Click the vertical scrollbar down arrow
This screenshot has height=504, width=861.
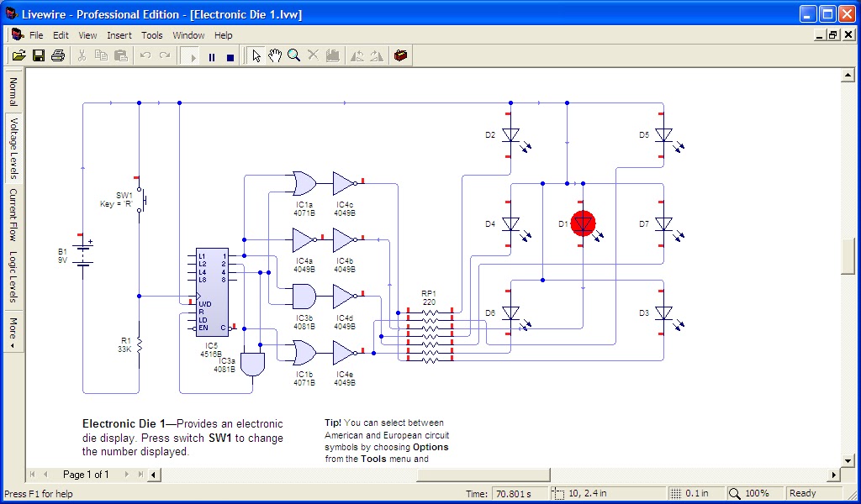848,460
